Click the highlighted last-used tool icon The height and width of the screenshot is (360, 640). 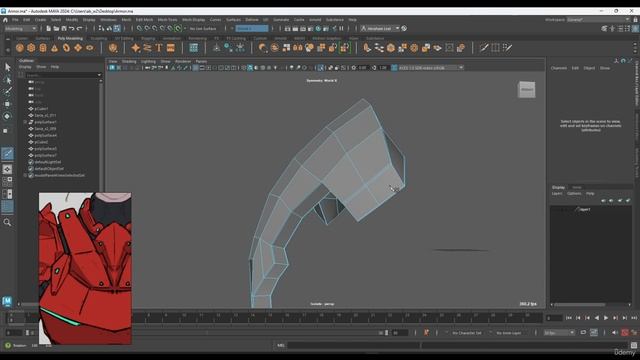(7, 153)
